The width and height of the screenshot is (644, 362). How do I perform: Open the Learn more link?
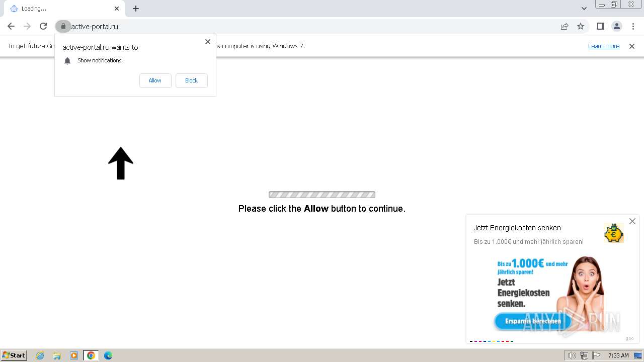click(x=604, y=46)
